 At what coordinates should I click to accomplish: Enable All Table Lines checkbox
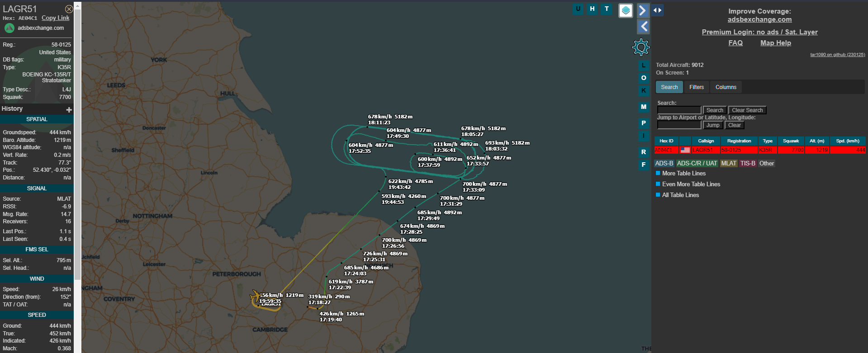(x=658, y=195)
